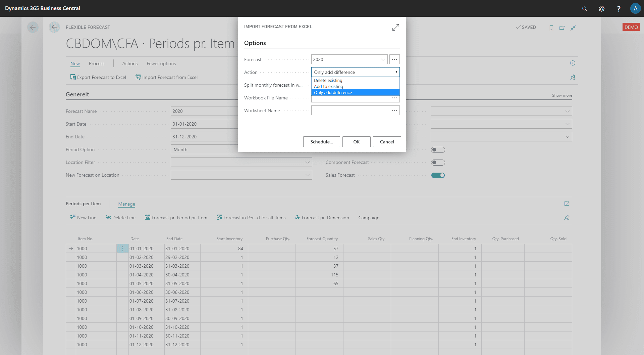Image resolution: width=644 pixels, height=355 pixels.
Task: Open Worksheet Name ellipsis lookup
Action: [394, 110]
